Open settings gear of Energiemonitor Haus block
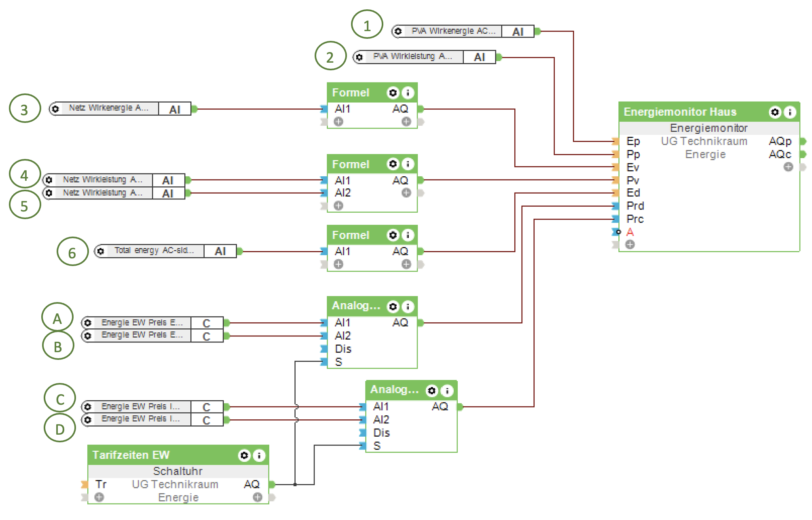The image size is (812, 520). 774,112
